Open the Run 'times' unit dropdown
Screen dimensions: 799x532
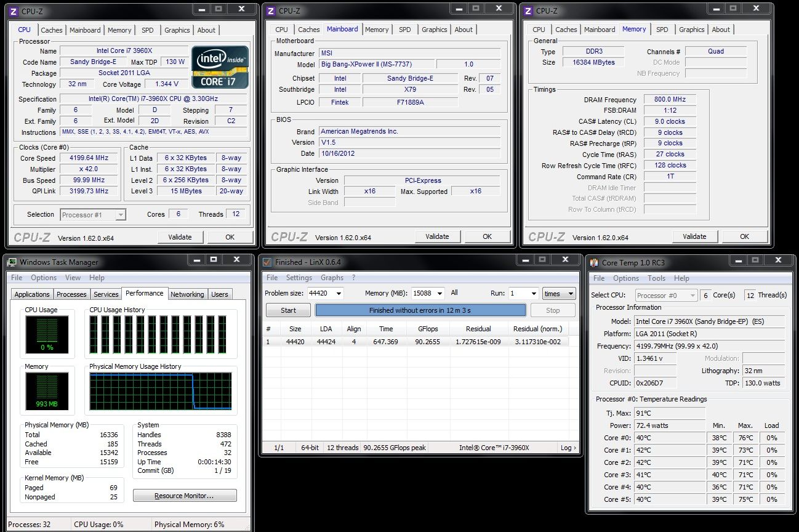[x=558, y=294]
